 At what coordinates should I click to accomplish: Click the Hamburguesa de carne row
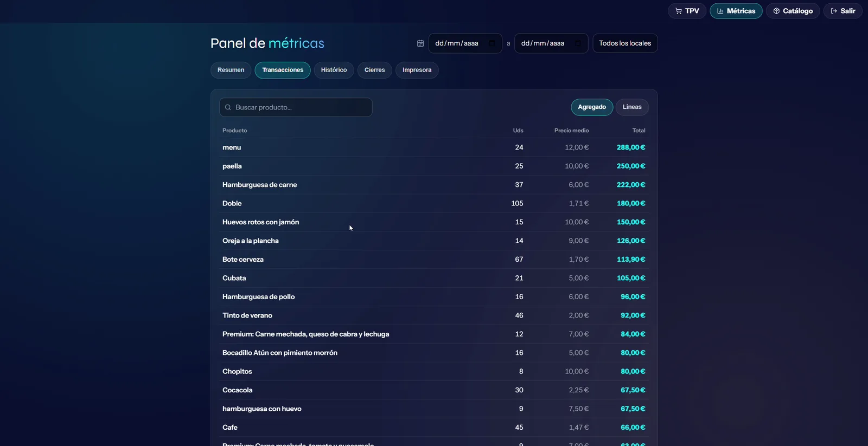point(434,185)
